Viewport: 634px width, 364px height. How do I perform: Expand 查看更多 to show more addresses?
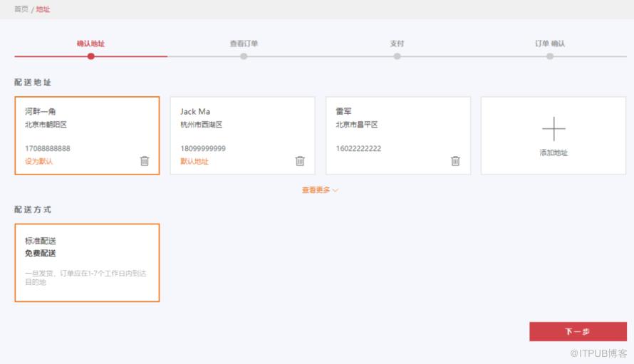[320, 190]
